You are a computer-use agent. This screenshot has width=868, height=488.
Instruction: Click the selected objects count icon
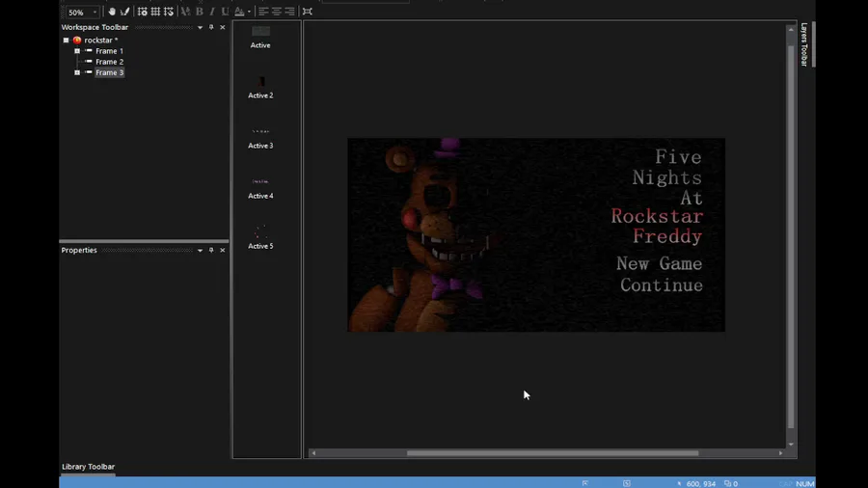tap(727, 483)
